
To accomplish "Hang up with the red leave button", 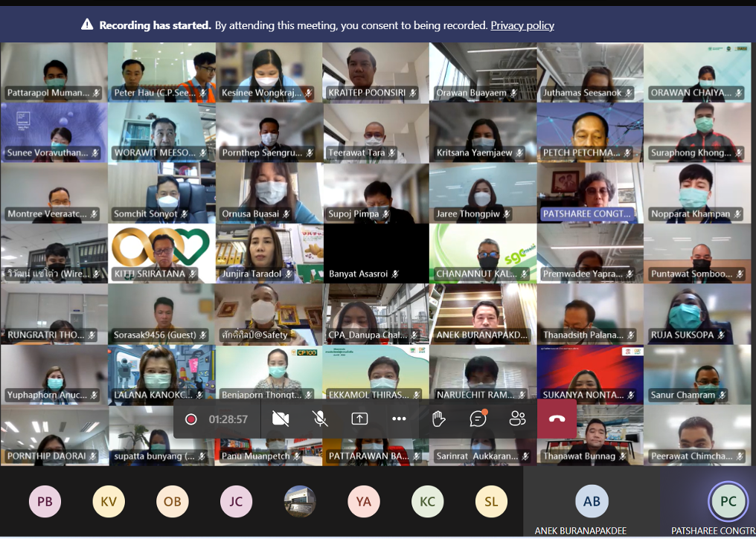I will click(x=557, y=419).
